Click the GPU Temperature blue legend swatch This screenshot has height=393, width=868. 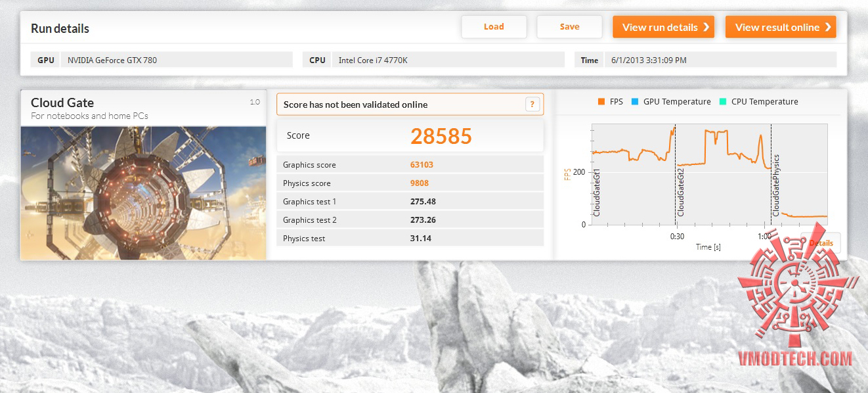634,102
